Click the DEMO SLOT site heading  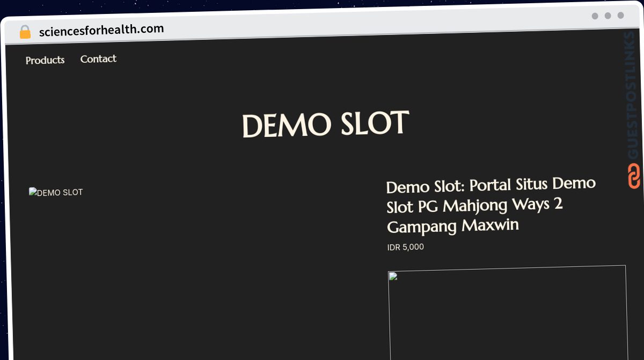(x=326, y=124)
